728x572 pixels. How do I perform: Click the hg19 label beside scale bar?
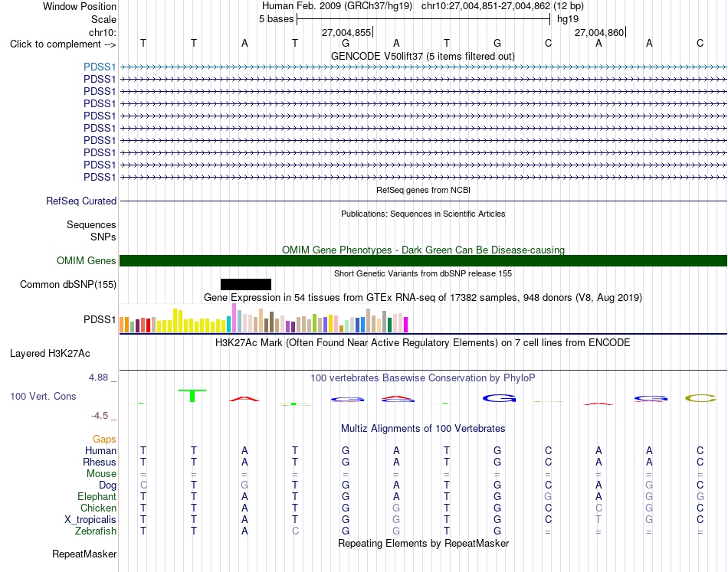point(568,19)
